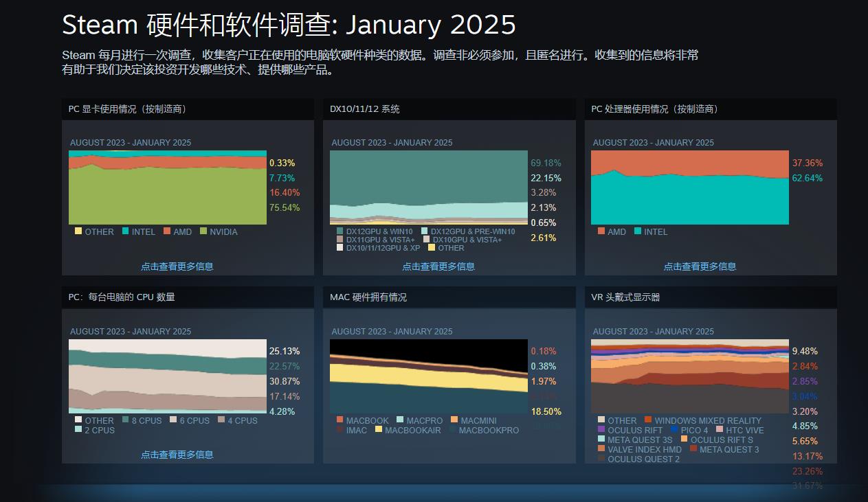868x502 pixels.
Task: Click the DX10/11/12 系统 area chart
Action: (x=428, y=187)
